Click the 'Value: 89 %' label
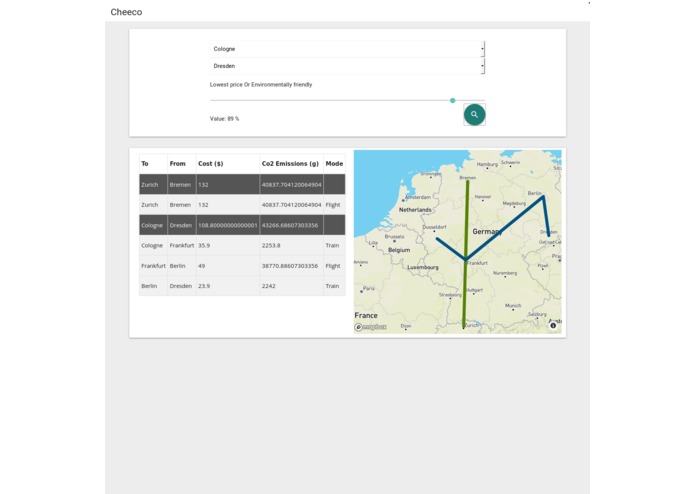The width and height of the screenshot is (695, 494). (x=224, y=119)
